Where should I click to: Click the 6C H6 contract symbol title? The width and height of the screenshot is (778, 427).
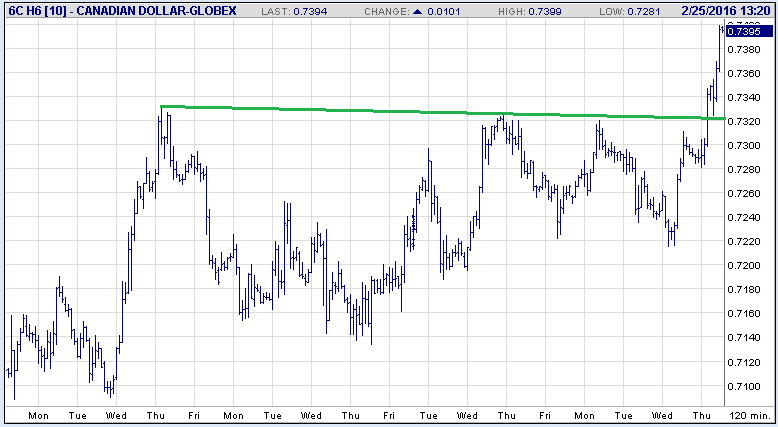[30, 9]
